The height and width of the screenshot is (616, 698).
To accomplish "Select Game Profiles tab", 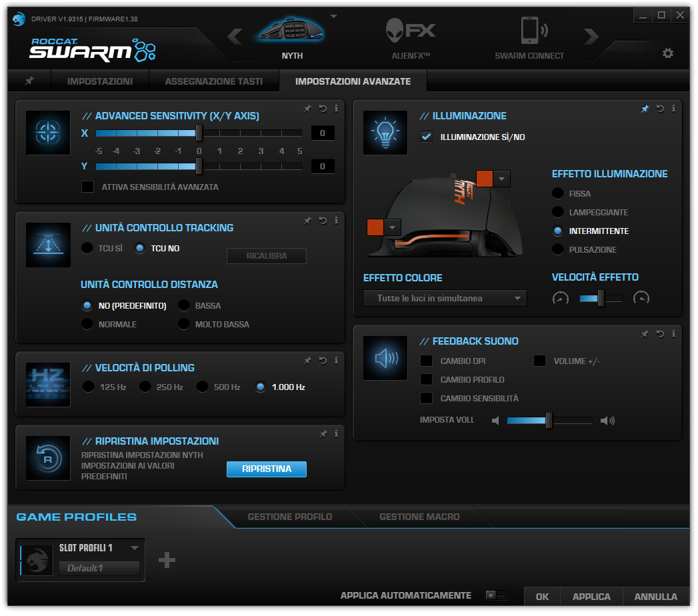I will pyautogui.click(x=77, y=517).
